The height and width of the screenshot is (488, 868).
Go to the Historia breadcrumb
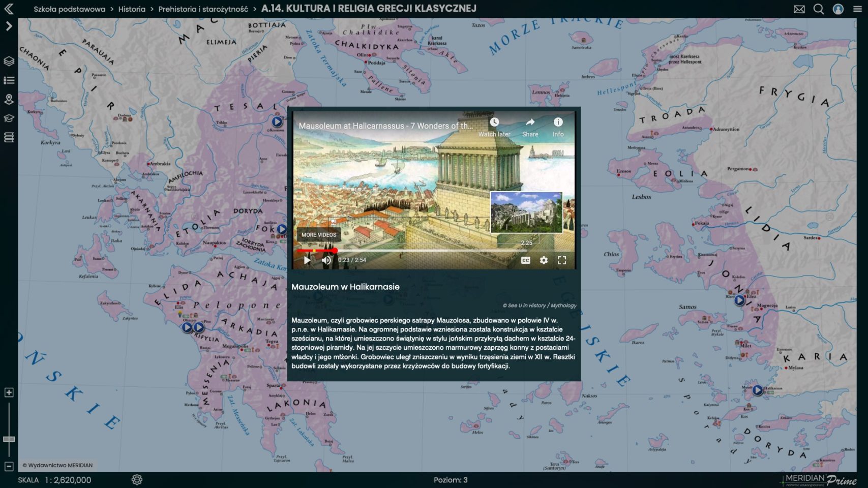click(132, 9)
